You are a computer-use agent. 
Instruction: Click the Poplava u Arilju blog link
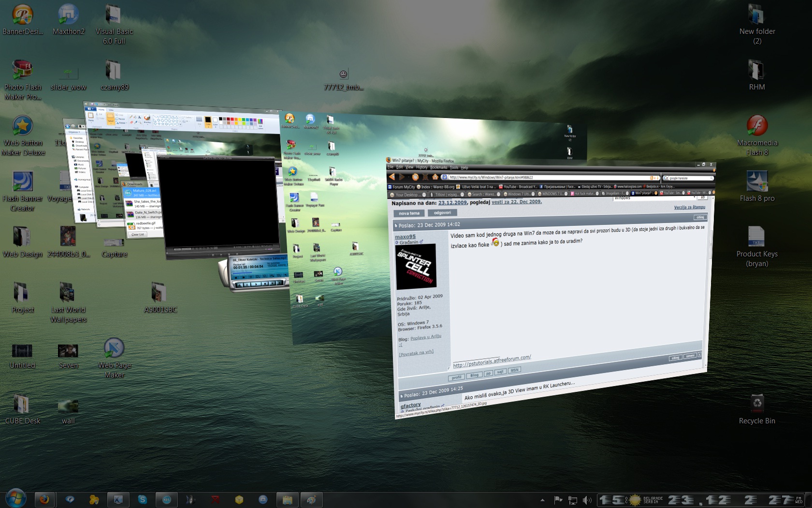[425, 337]
